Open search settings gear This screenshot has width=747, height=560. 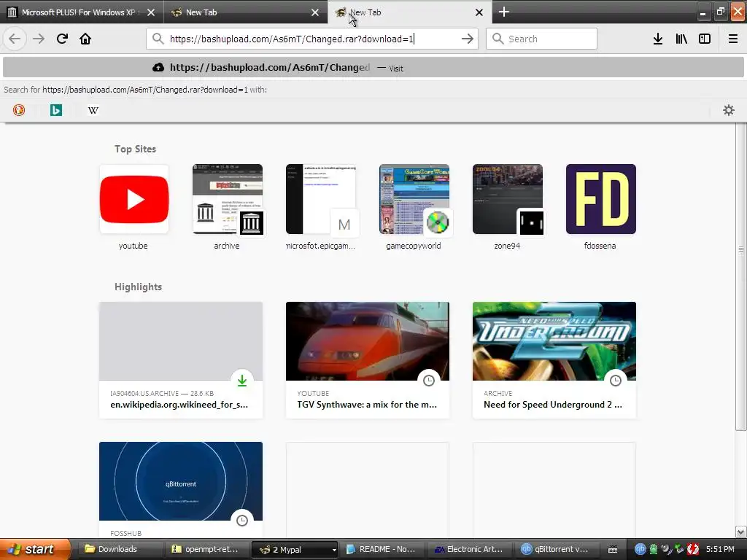click(729, 111)
